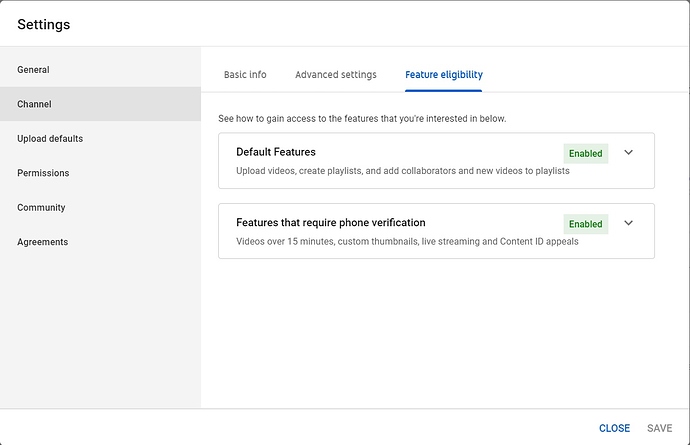Screen dimensions: 690x445
Task: Click the Settings dialog title
Action: click(44, 24)
